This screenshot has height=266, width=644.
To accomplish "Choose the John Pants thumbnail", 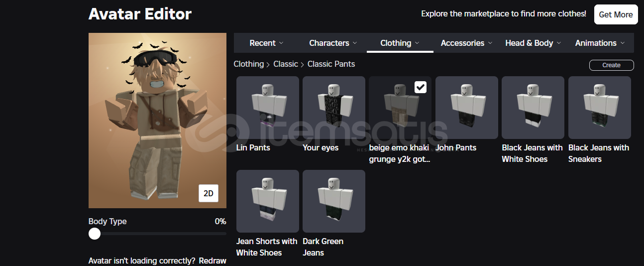I will [x=467, y=108].
